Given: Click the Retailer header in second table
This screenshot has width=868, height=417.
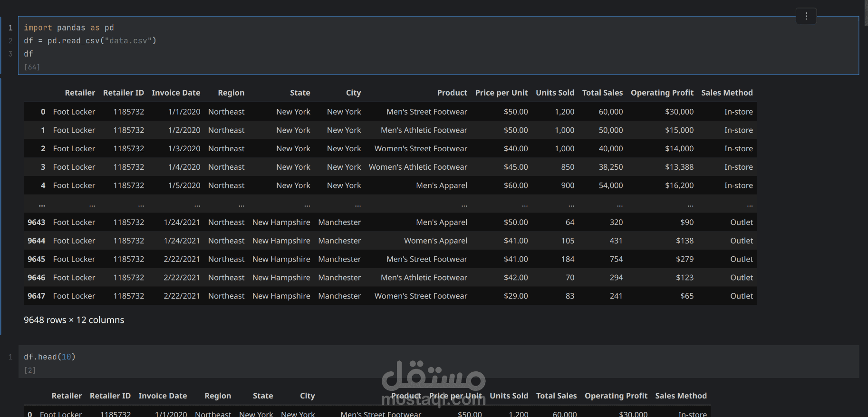Looking at the screenshot, I should click(67, 396).
